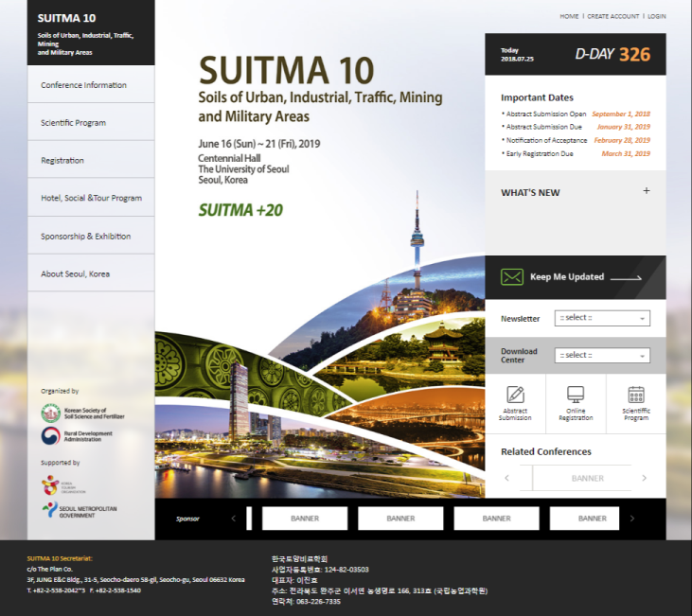This screenshot has height=616, width=692.
Task: Expand What's New with plus icon
Action: [x=647, y=190]
